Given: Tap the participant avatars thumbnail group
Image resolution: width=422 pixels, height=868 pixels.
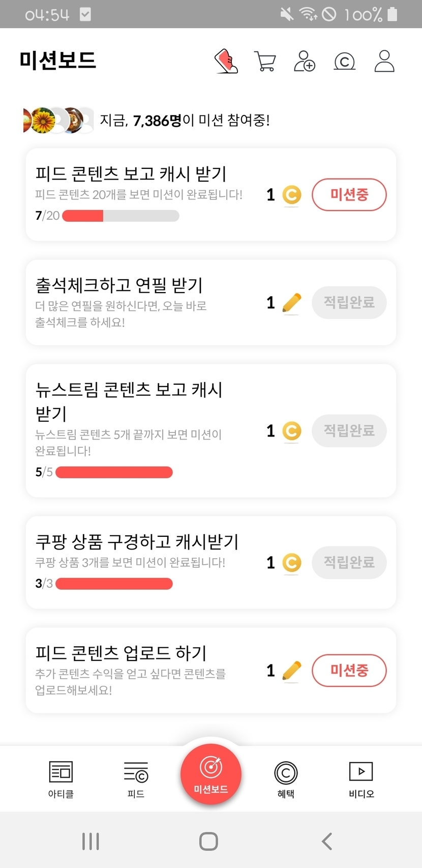Looking at the screenshot, I should point(58,121).
